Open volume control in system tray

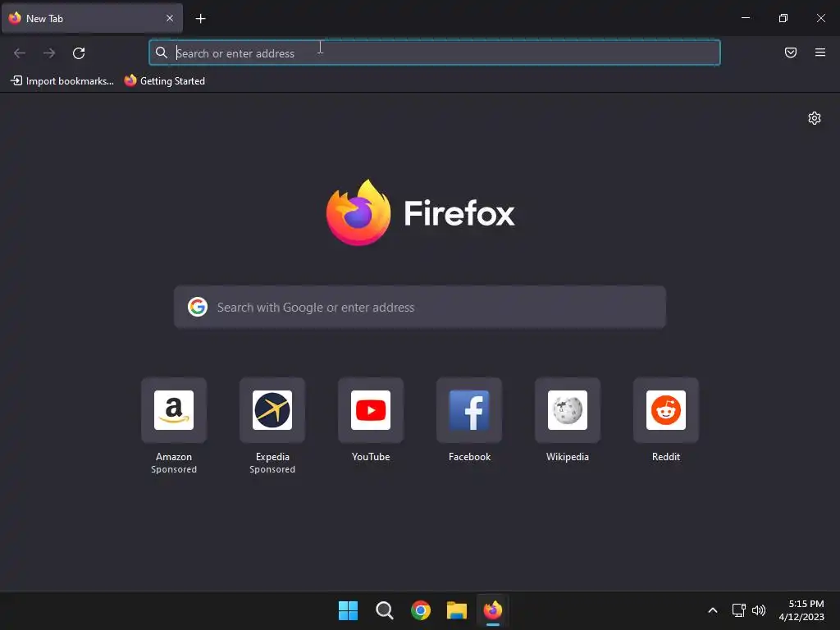759,610
